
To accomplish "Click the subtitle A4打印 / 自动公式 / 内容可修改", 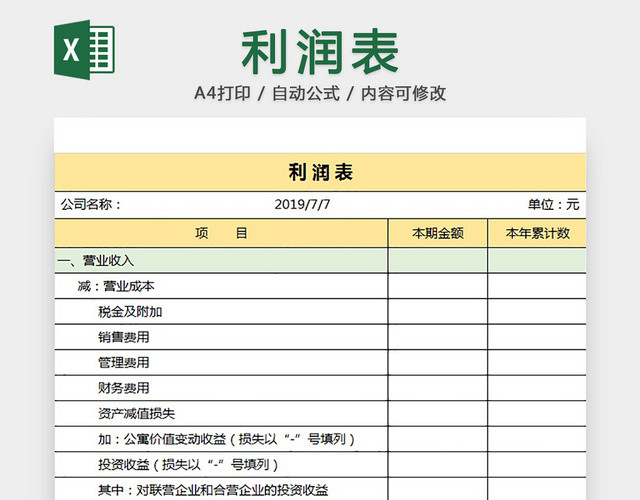I will click(320, 93).
